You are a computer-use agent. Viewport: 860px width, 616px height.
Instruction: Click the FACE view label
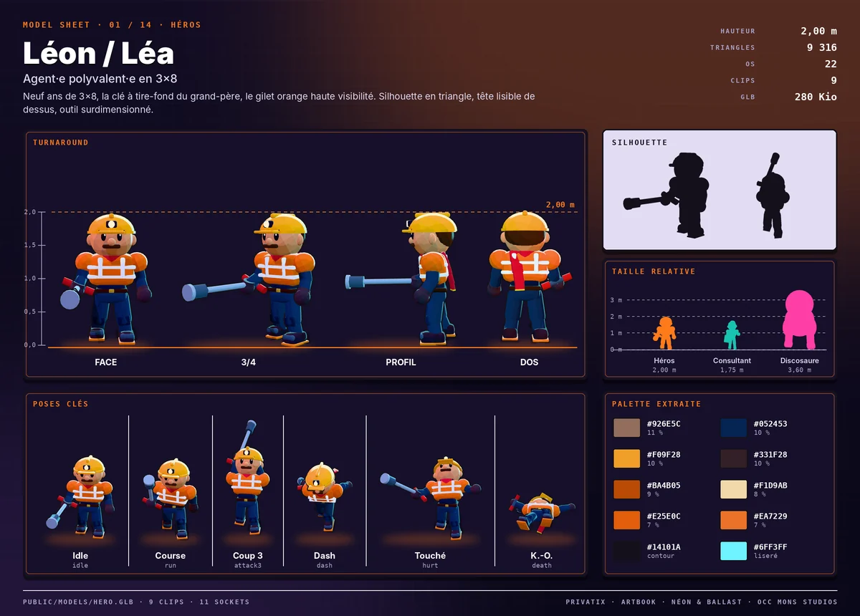[x=106, y=362]
